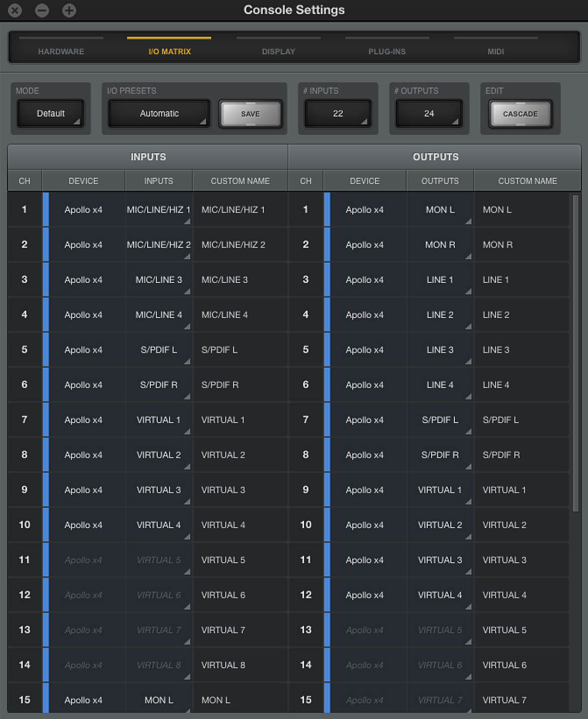Zoom the Console Settings window
The height and width of the screenshot is (719, 588).
[69, 10]
